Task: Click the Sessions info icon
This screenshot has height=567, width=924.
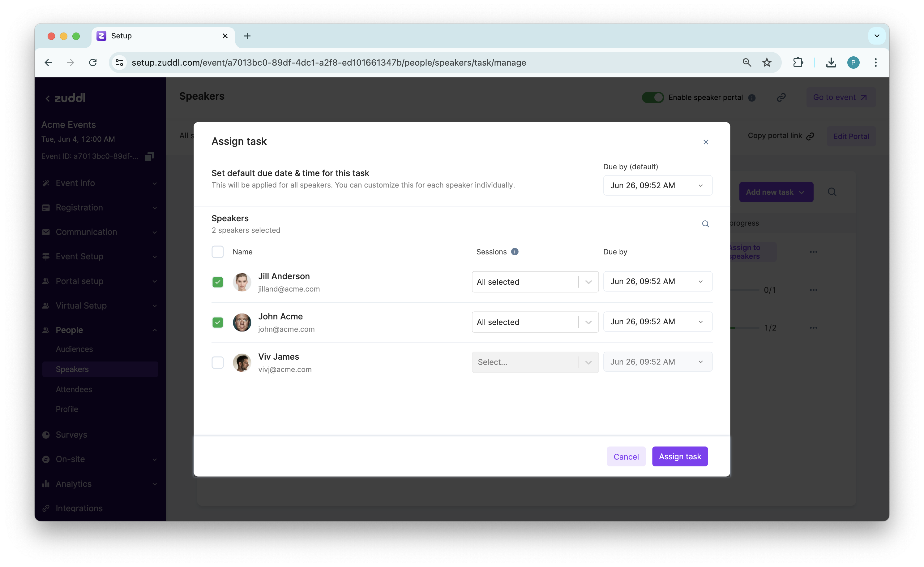Action: pos(515,252)
